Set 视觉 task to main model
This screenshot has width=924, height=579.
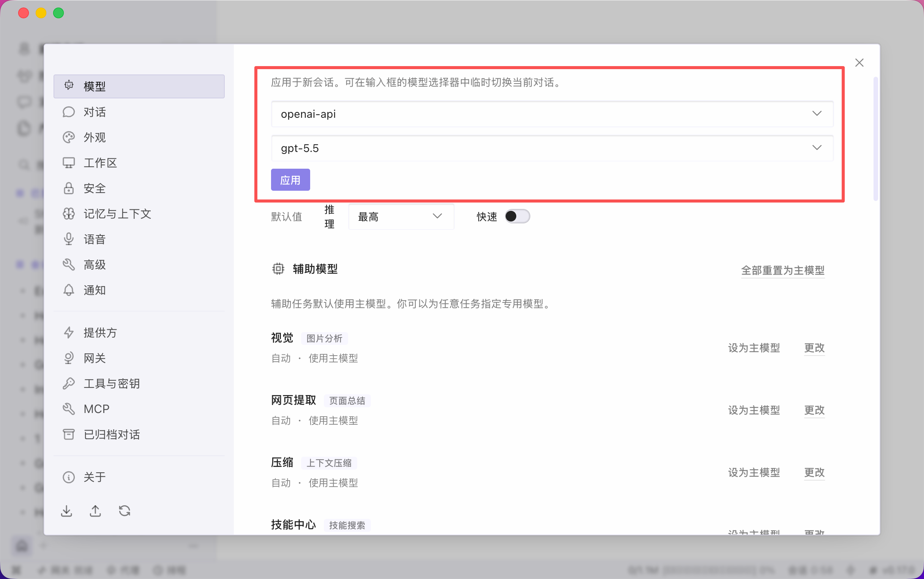[754, 348]
